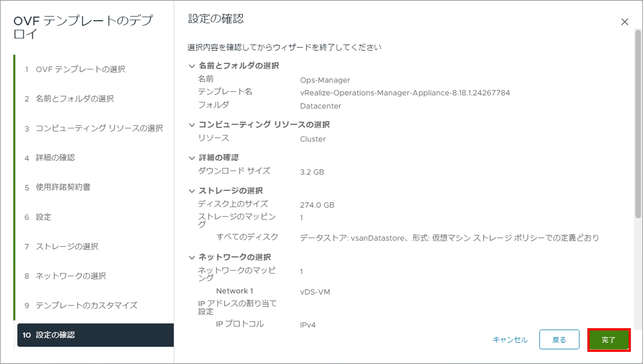643x364 pixels.
Task: Click the Network 1 label
Action: tap(234, 291)
